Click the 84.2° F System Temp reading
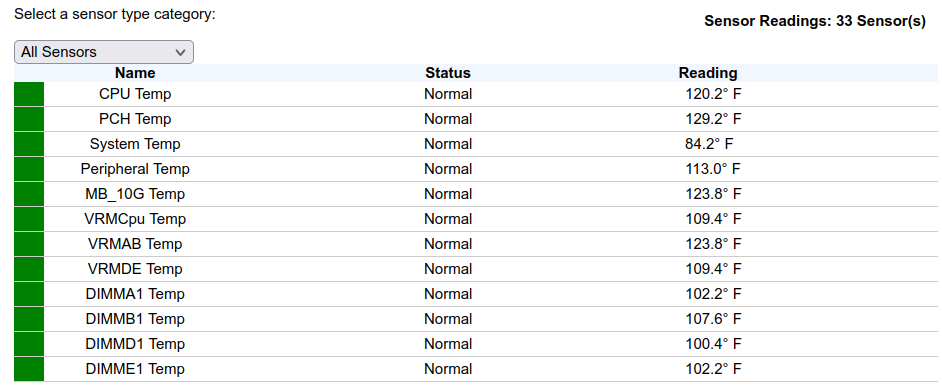The width and height of the screenshot is (942, 387). point(710,144)
